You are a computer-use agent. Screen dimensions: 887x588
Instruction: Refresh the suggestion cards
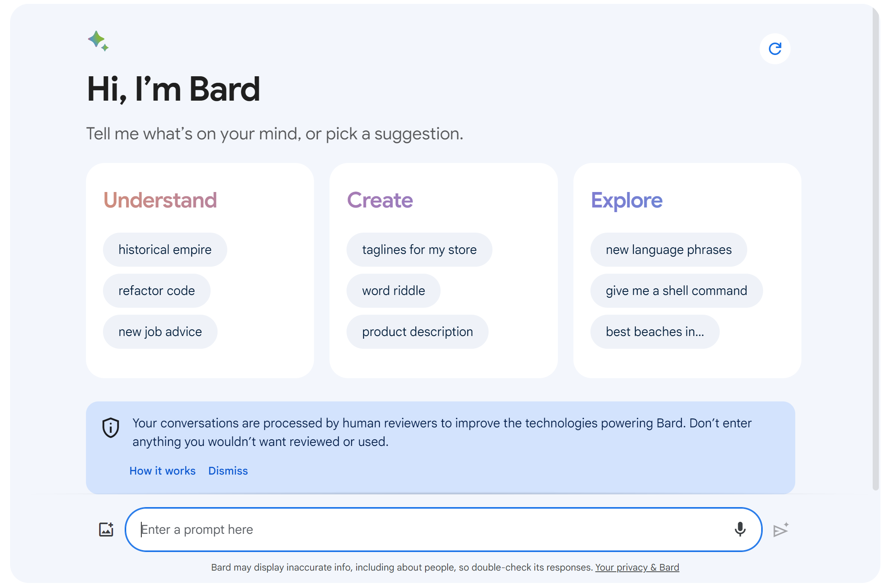click(x=775, y=48)
